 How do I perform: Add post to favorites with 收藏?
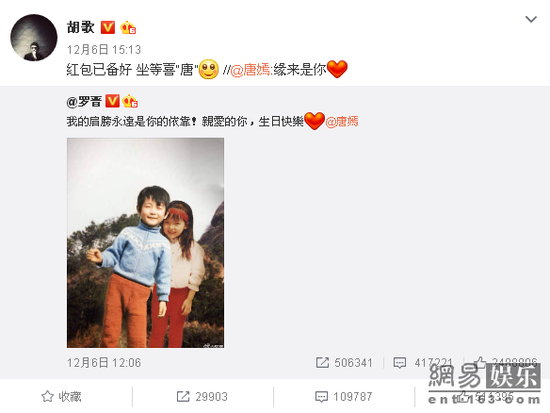coord(61,397)
